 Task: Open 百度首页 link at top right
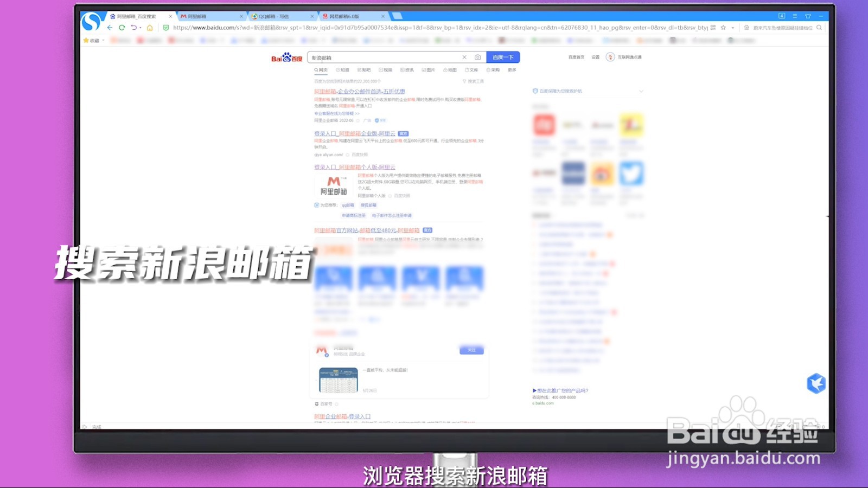[x=576, y=57]
